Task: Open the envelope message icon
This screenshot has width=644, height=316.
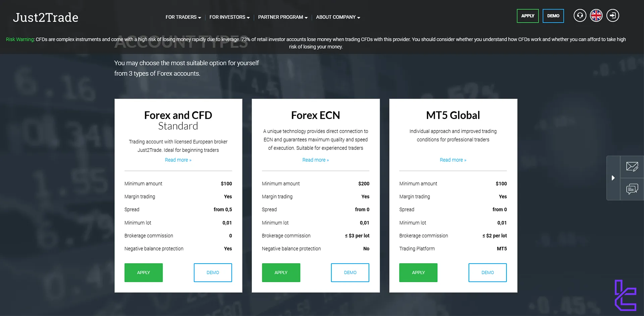Action: (632, 167)
